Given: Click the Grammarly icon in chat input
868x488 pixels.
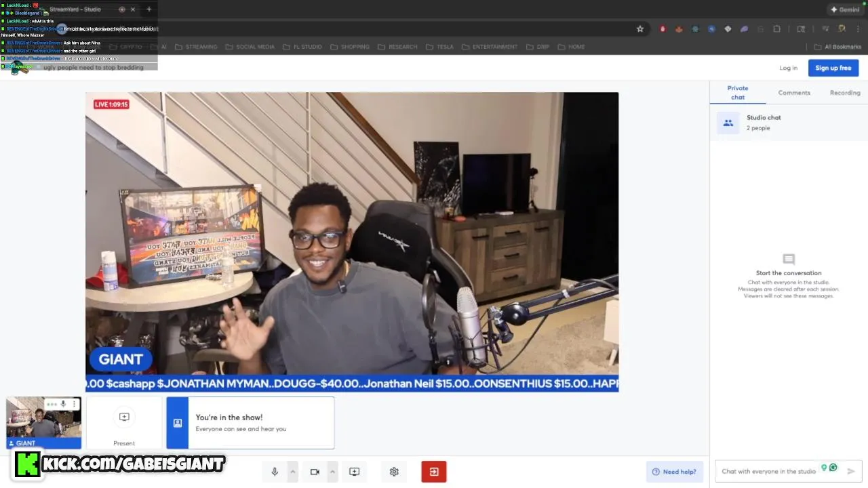Looking at the screenshot, I should (x=833, y=468).
